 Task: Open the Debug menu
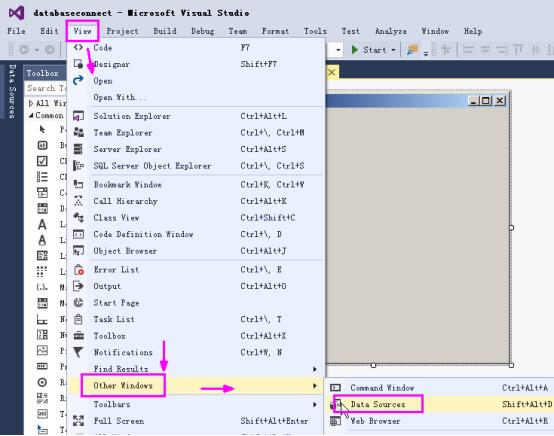202,31
